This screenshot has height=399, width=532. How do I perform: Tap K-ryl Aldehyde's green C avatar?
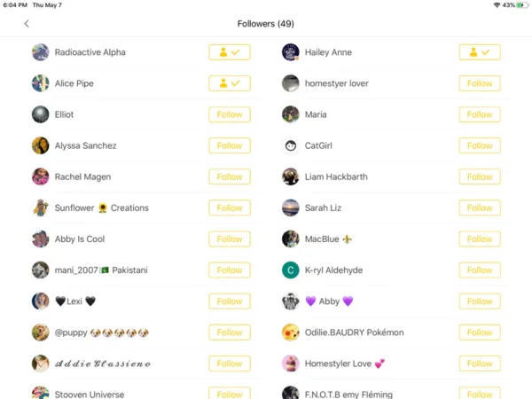click(x=291, y=270)
